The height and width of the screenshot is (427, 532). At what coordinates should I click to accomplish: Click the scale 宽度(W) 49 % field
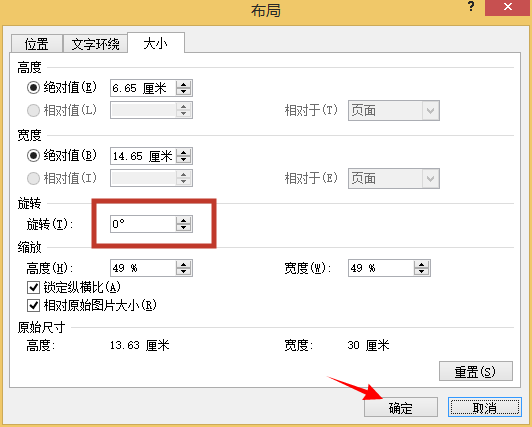pos(381,268)
